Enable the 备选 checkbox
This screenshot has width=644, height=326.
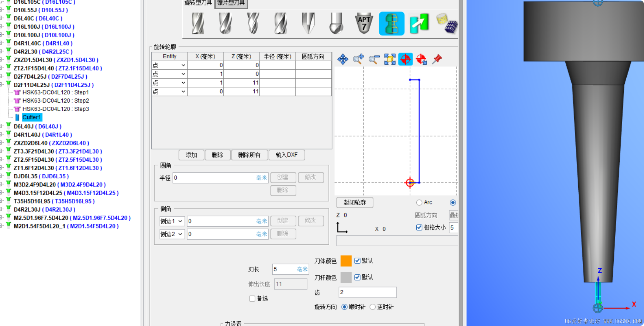pyautogui.click(x=252, y=298)
